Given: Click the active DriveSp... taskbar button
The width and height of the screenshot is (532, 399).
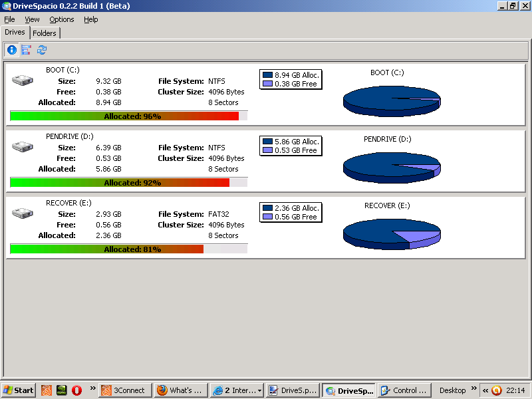Looking at the screenshot, I should click(x=348, y=390).
